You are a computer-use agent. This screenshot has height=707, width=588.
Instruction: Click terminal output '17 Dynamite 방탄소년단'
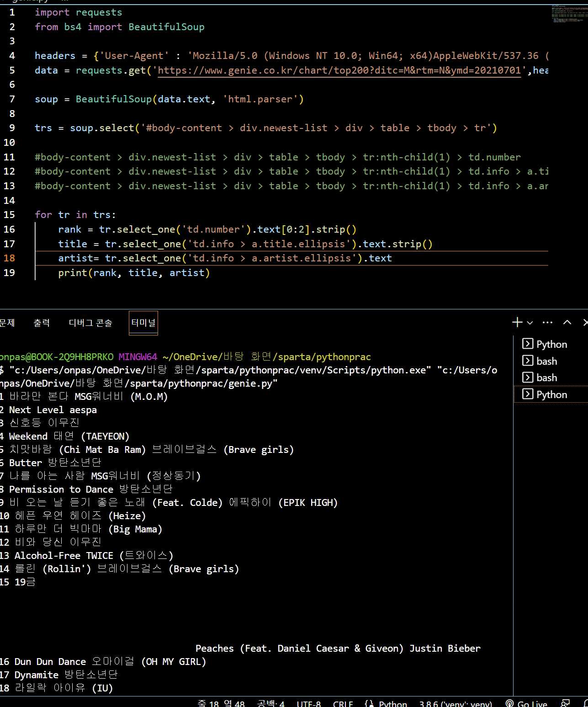59,675
